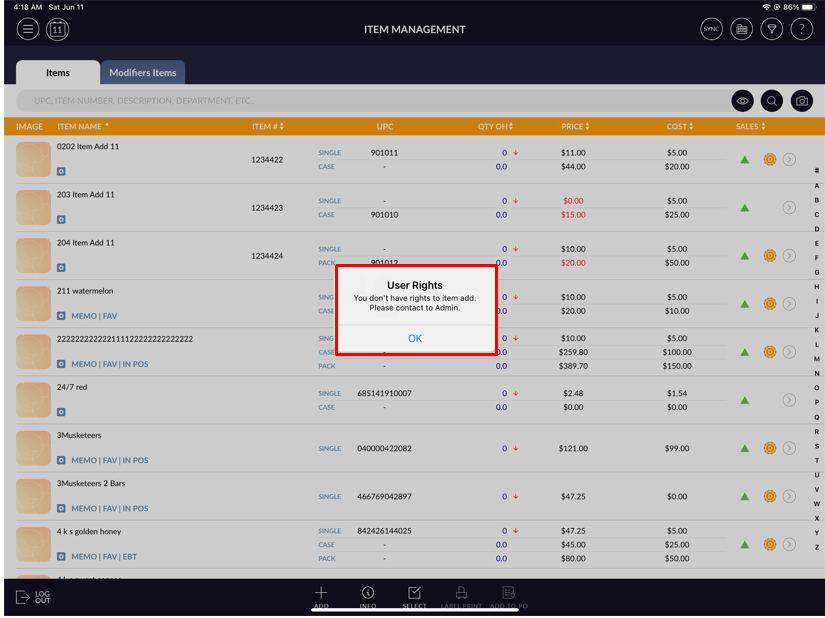Sort items by PRICE column header
The image size is (825, 618).
tap(574, 127)
